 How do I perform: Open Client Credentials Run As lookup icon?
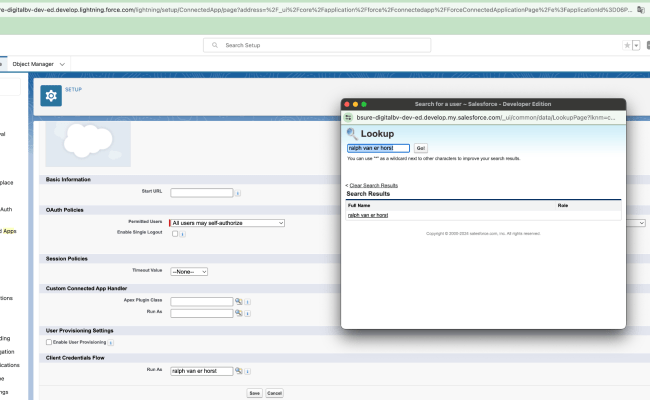click(239, 371)
